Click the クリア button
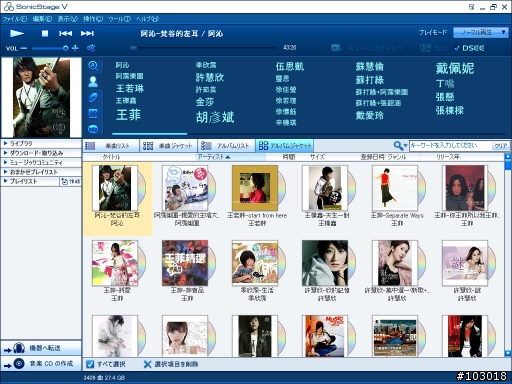 click(501, 146)
